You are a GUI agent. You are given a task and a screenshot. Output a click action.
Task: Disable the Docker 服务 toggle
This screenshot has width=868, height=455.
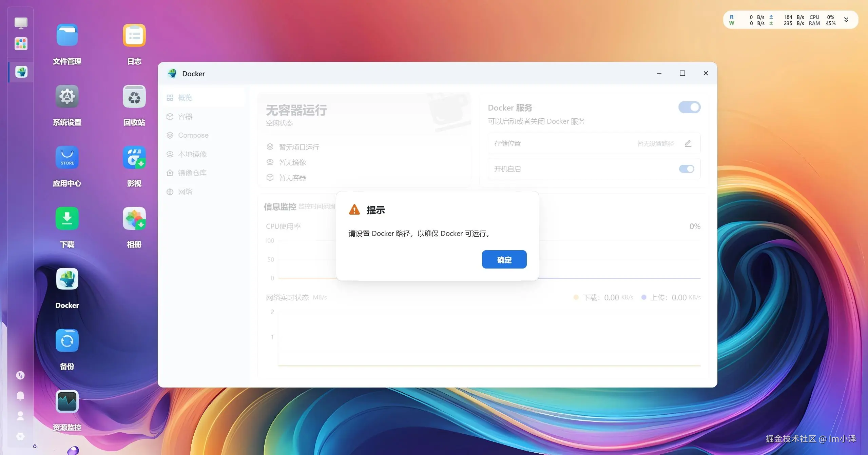[x=689, y=107]
